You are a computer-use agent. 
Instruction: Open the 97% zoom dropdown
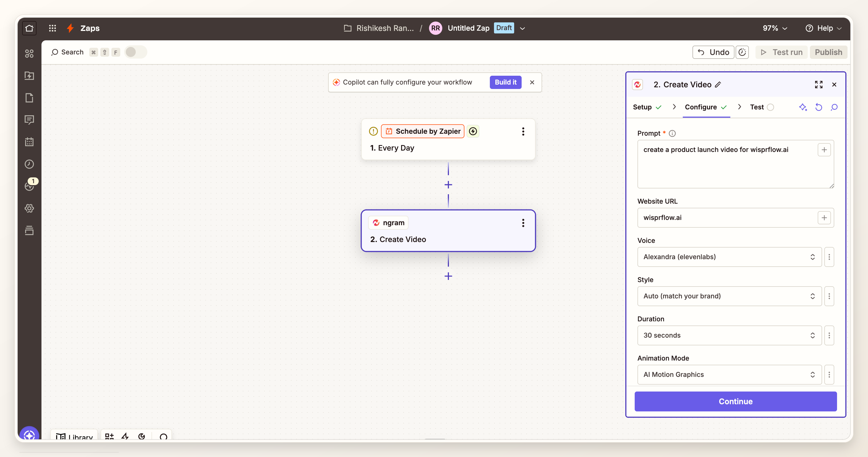coord(775,28)
